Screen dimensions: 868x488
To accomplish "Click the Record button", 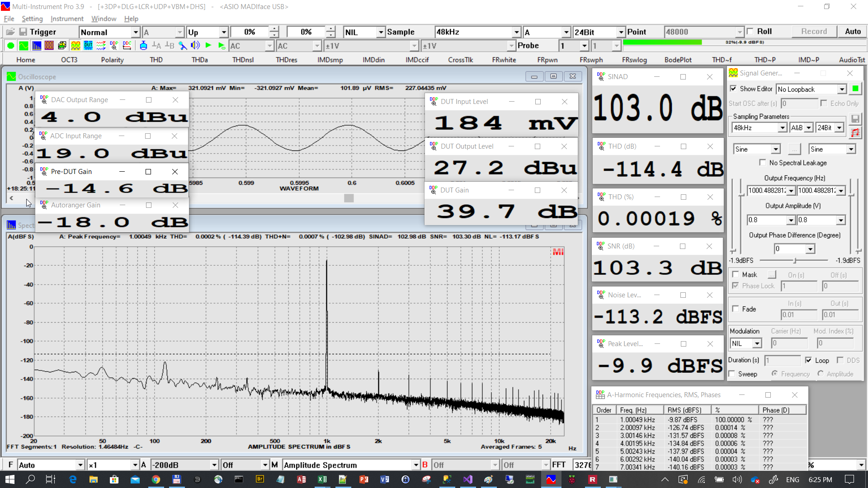I will coord(814,31).
